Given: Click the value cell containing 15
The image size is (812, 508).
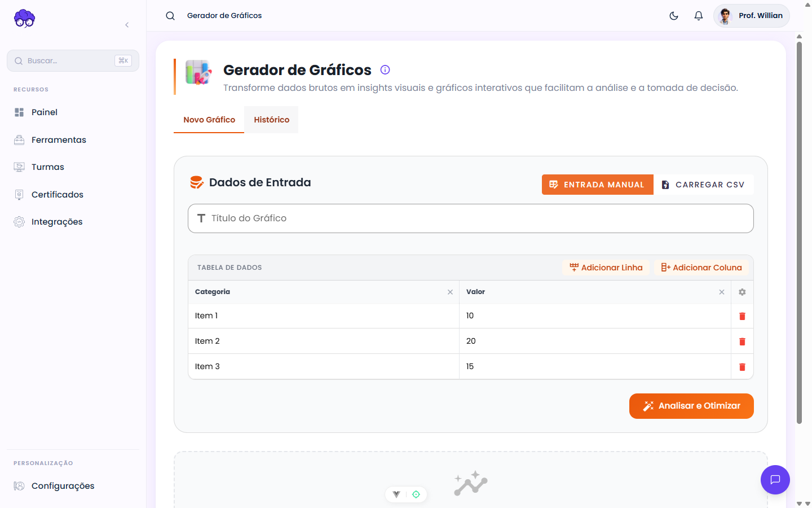Looking at the screenshot, I should 595,367.
